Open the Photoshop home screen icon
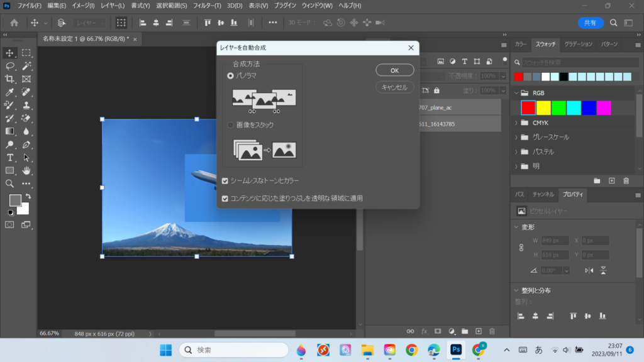The height and width of the screenshot is (362, 644). [x=14, y=23]
